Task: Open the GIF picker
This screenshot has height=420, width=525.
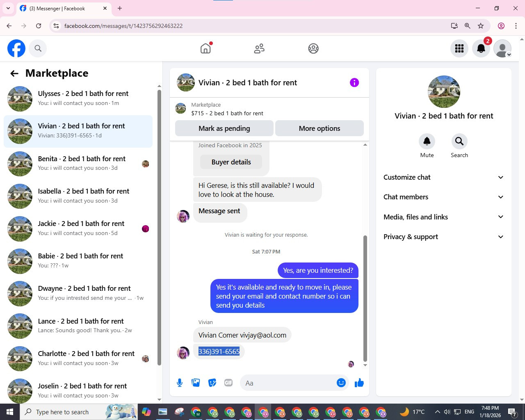Action: [228, 383]
